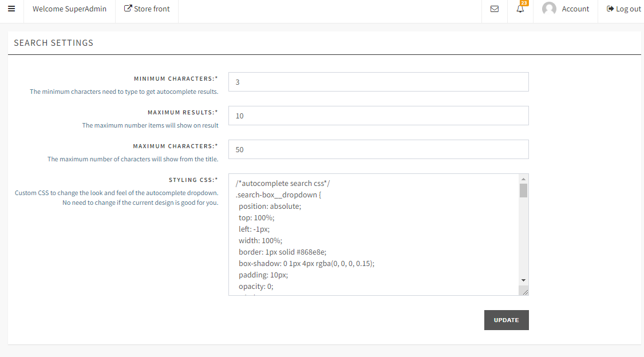This screenshot has height=357, width=644.
Task: Click the CSS textarea scrollbar thumb
Action: click(x=523, y=191)
